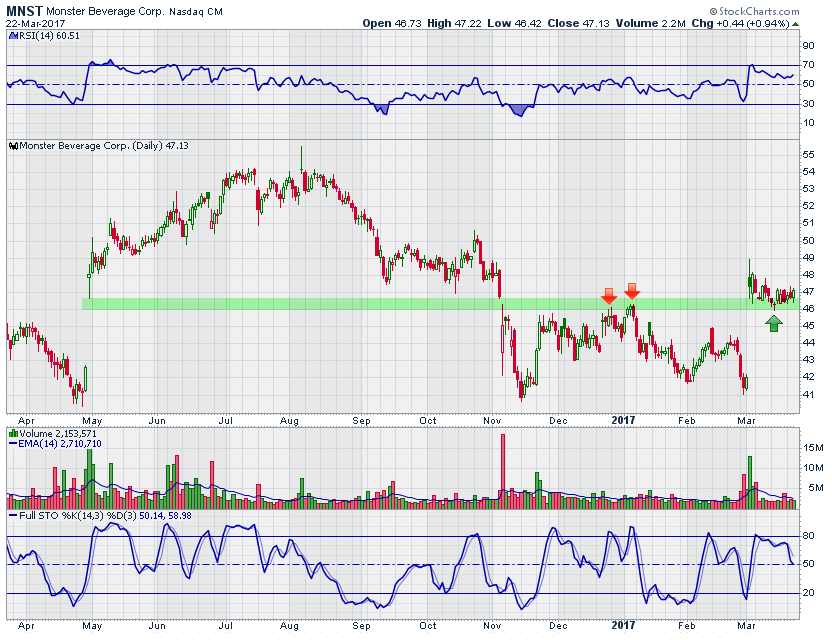Click the 30 level on the RSI axis
This screenshot has height=640, width=832.
coord(809,103)
